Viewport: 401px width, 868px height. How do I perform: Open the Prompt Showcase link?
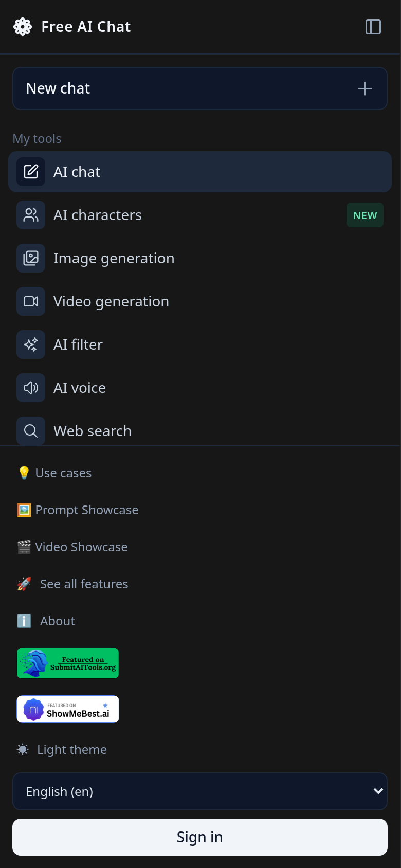78,510
